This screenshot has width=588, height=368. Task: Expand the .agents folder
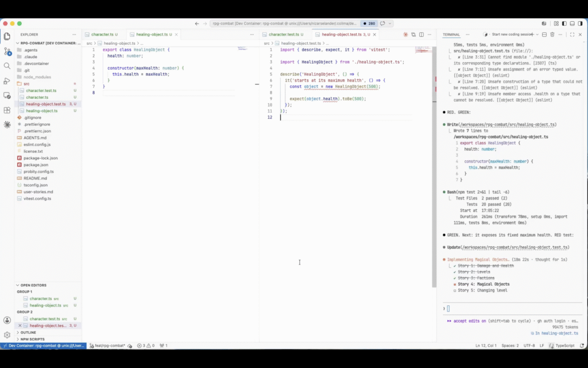click(48, 50)
